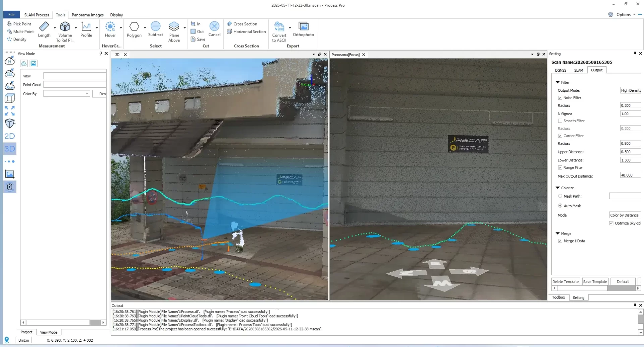
Task: Click Convert to ASCII export
Action: (279, 32)
